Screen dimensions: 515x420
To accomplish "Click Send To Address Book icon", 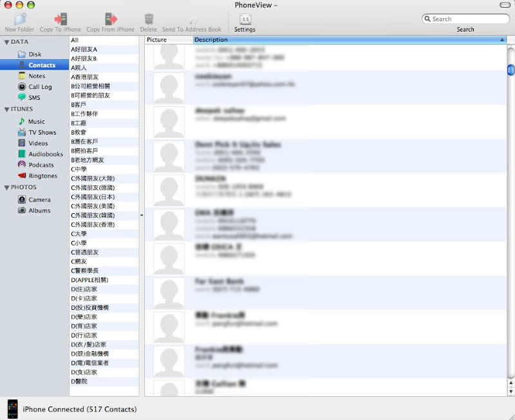I will pyautogui.click(x=192, y=21).
